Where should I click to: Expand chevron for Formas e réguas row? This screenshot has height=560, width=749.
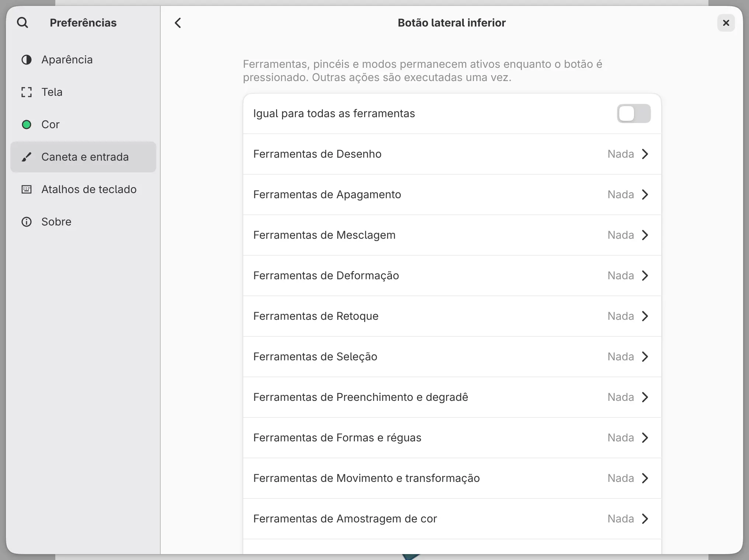pyautogui.click(x=645, y=438)
